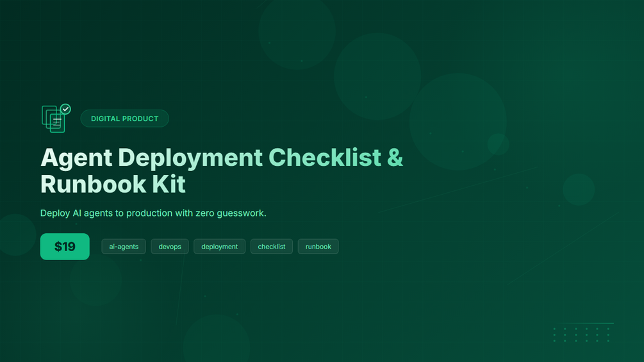
Task: Select the checklist tag
Action: (272, 247)
